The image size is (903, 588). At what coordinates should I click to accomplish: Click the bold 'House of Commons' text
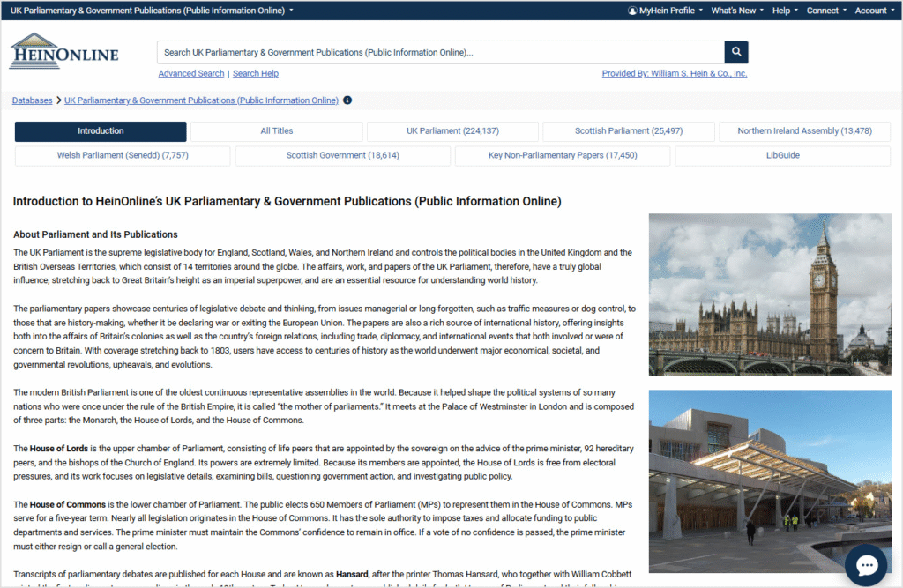(67, 504)
